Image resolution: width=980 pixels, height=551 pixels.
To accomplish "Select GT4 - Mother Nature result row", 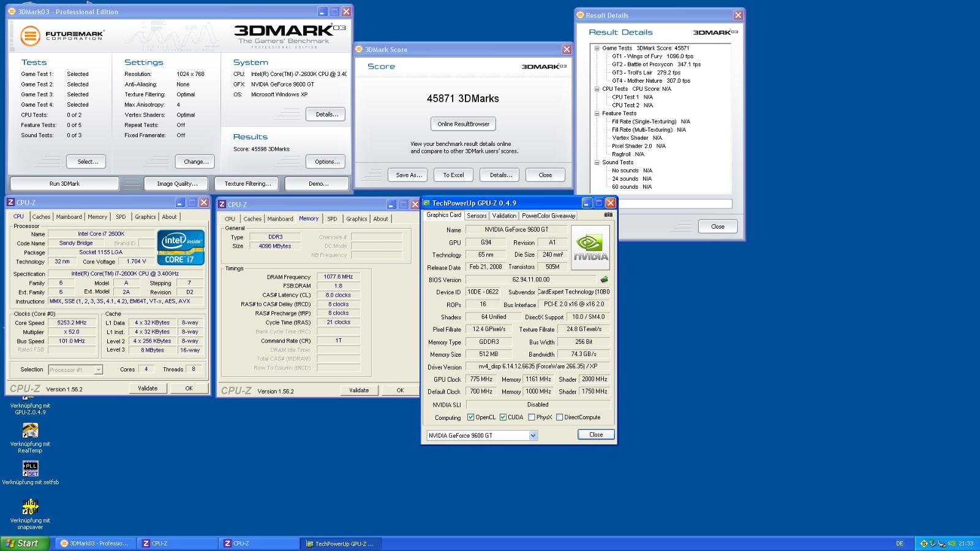I will tap(650, 81).
